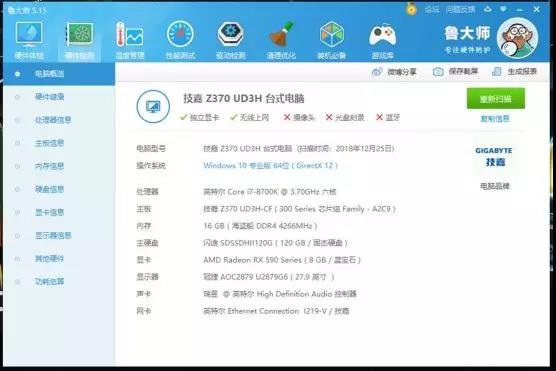Click the 鲁大师 cartoon avatar
Screen dimensions: 556x371
(x=517, y=38)
